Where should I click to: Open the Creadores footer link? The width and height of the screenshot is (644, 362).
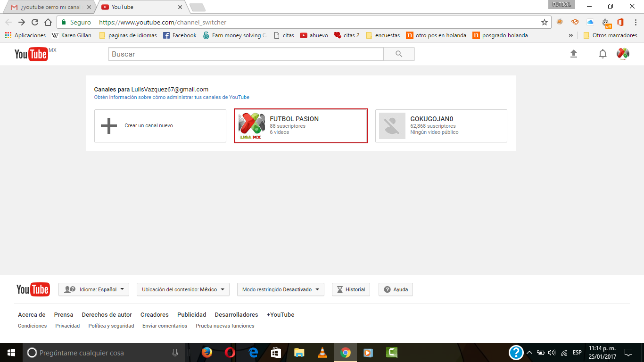[155, 315]
